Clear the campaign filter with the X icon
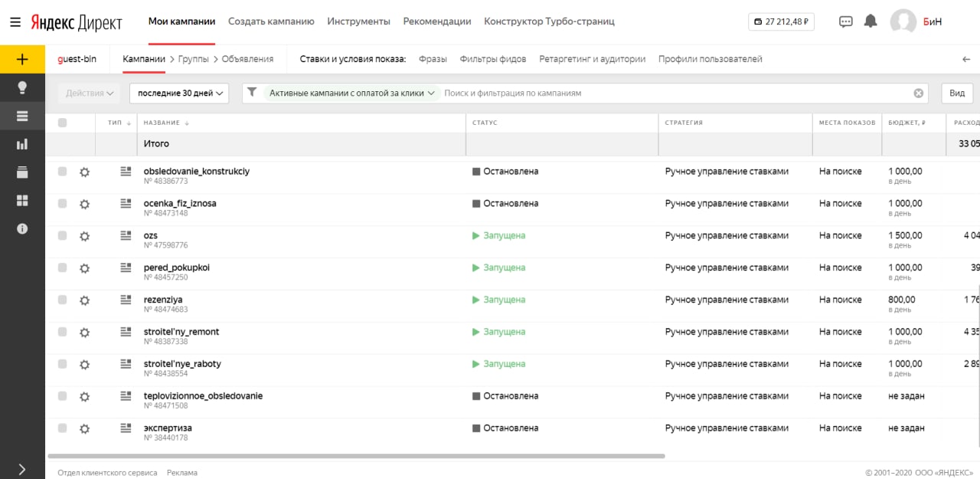Screen dimensions: 980x479 click(919, 94)
